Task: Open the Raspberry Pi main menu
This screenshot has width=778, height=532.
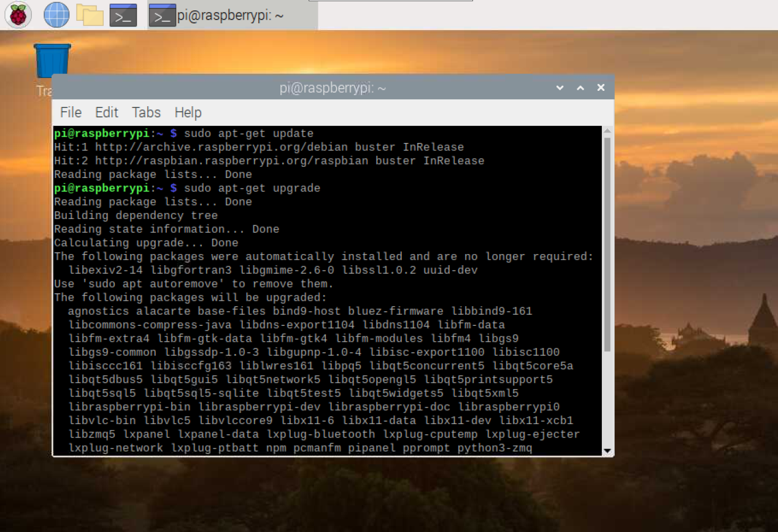Action: (18, 15)
